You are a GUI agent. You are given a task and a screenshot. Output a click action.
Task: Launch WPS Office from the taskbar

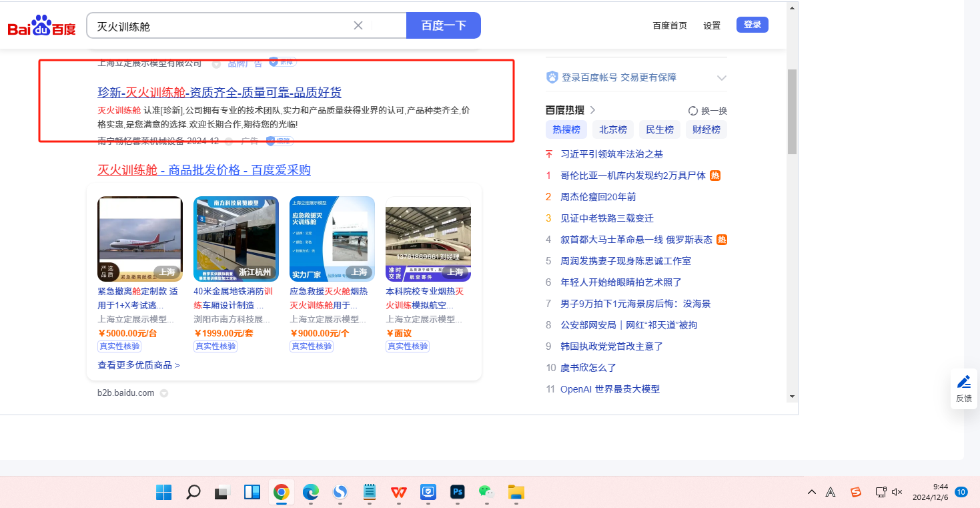point(399,493)
